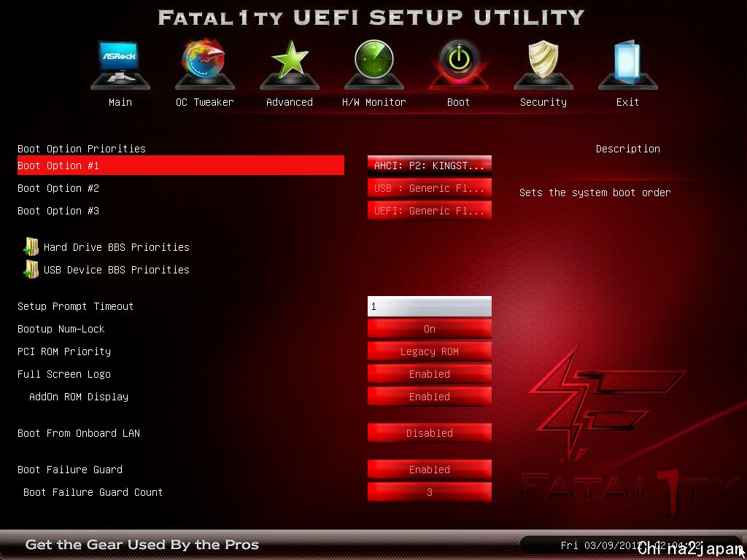This screenshot has height=560, width=747.
Task: Select the Setup Prompt Timeout label
Action: pyautogui.click(x=75, y=306)
